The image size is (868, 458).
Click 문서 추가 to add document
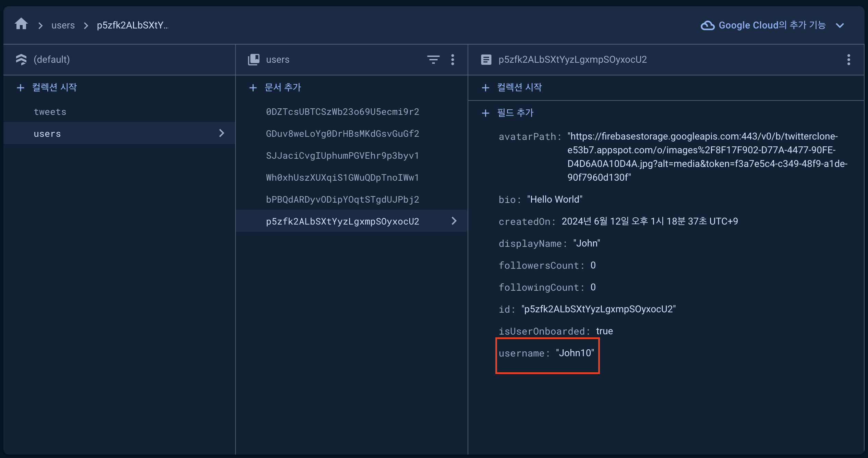[282, 87]
